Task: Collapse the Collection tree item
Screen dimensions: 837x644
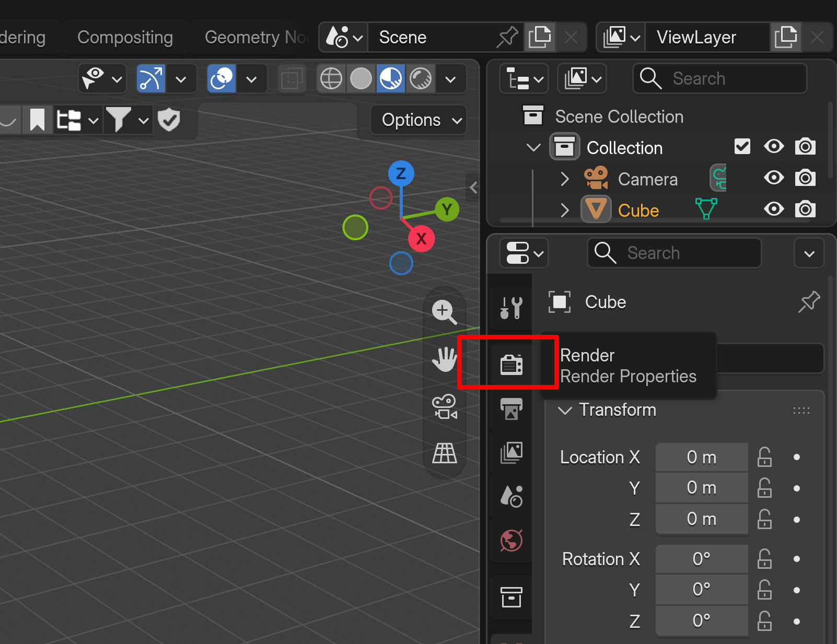Action: (533, 148)
